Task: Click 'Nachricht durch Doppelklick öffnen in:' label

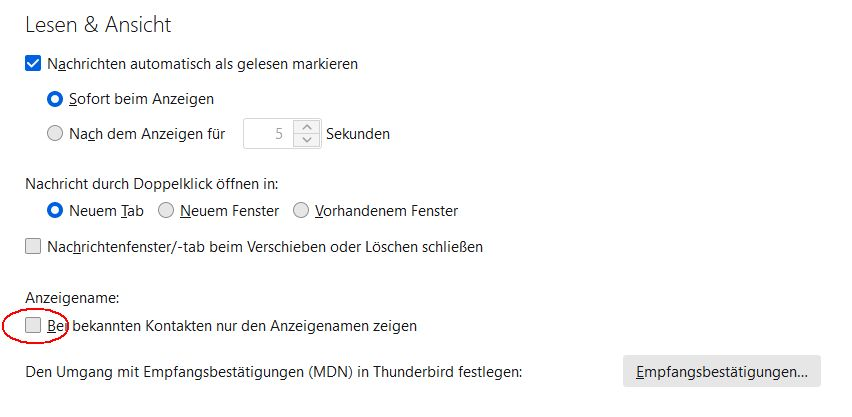Action: 151,183
